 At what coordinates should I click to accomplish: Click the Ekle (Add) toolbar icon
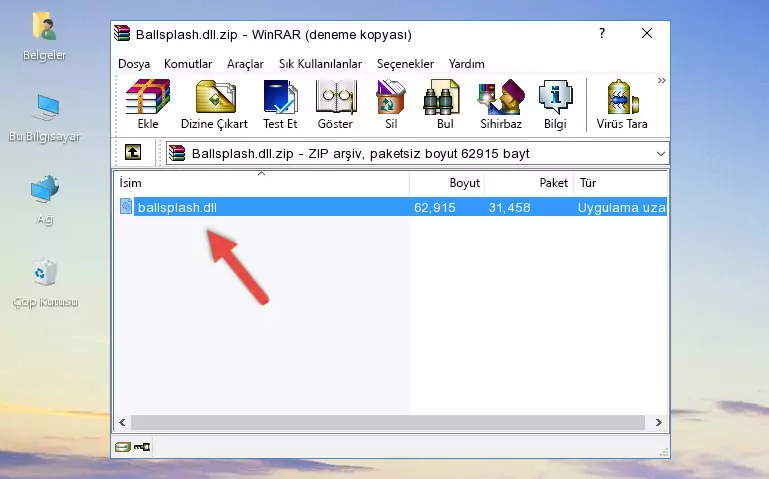coord(148,104)
